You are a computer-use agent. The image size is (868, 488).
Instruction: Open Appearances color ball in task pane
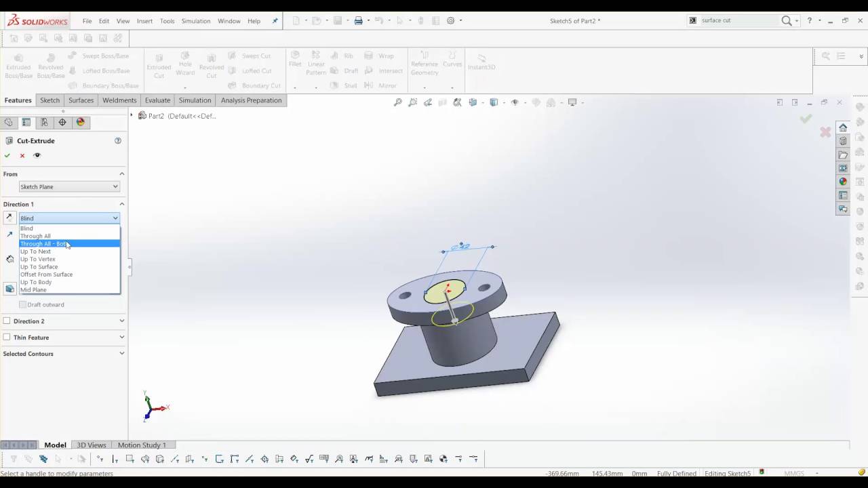point(843,182)
